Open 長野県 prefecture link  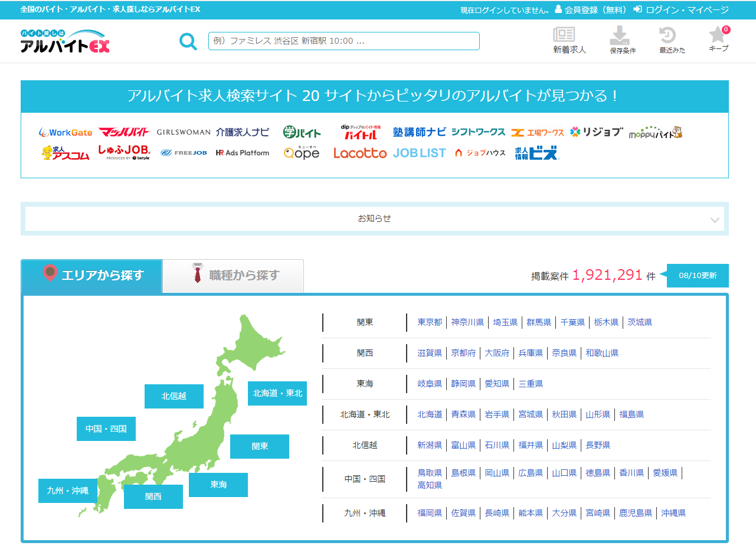(598, 445)
